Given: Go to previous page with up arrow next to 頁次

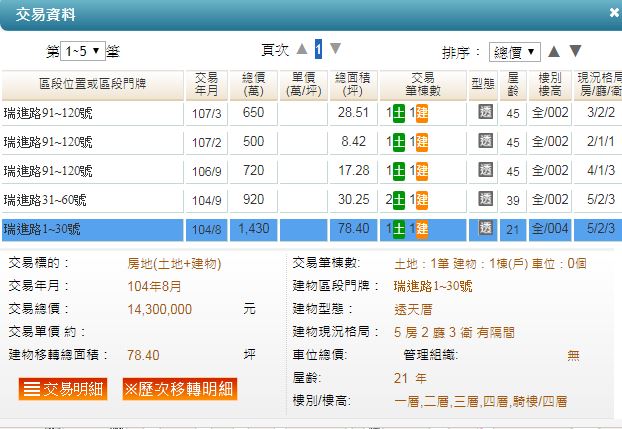Looking at the screenshot, I should (302, 49).
